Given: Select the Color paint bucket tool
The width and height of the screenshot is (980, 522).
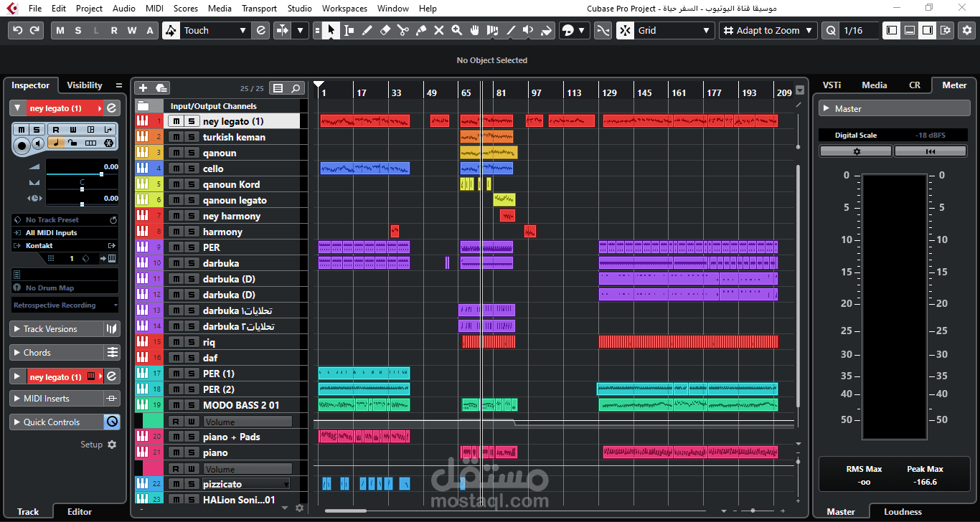Looking at the screenshot, I should pyautogui.click(x=546, y=30).
